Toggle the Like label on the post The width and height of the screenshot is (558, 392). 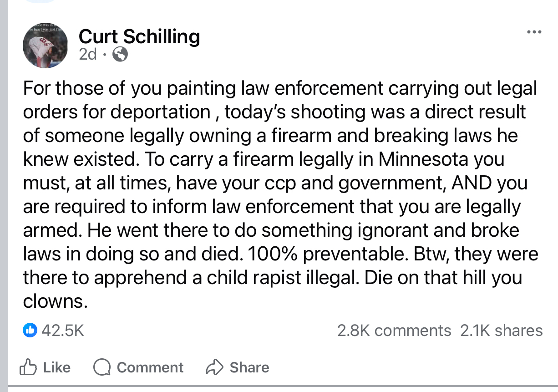point(57,367)
